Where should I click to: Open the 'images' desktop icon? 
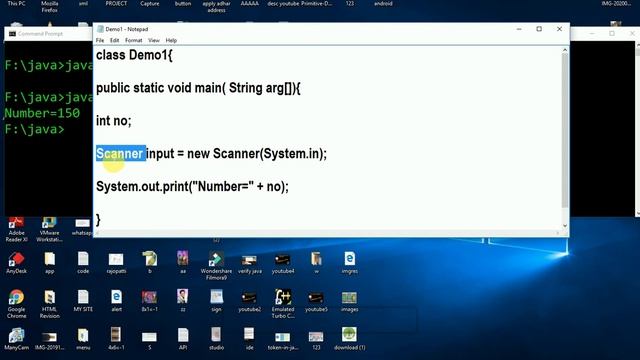tap(349, 302)
